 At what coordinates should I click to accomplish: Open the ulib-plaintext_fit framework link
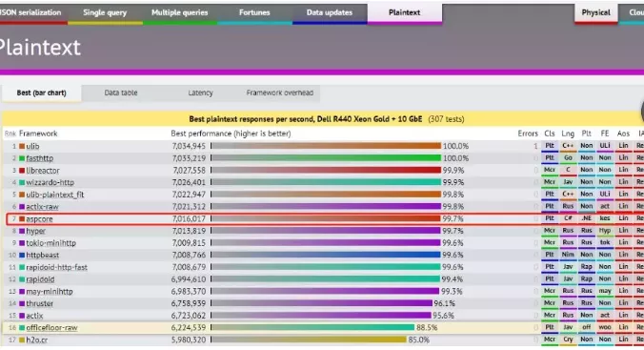(54, 195)
